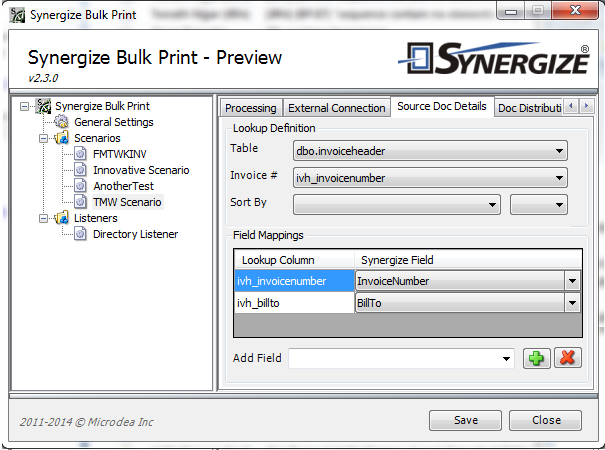Viewport: 605px width, 450px height.
Task: Click the green plus add field icon
Action: 536,358
